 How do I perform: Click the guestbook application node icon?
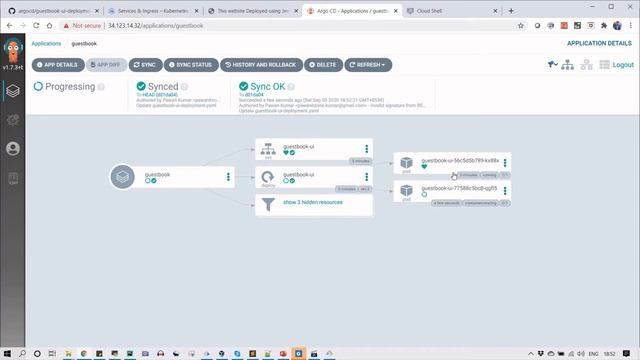tap(122, 176)
